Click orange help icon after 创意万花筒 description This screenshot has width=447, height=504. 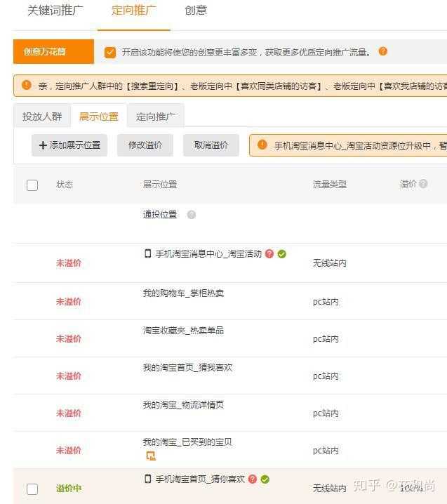[x=382, y=51]
